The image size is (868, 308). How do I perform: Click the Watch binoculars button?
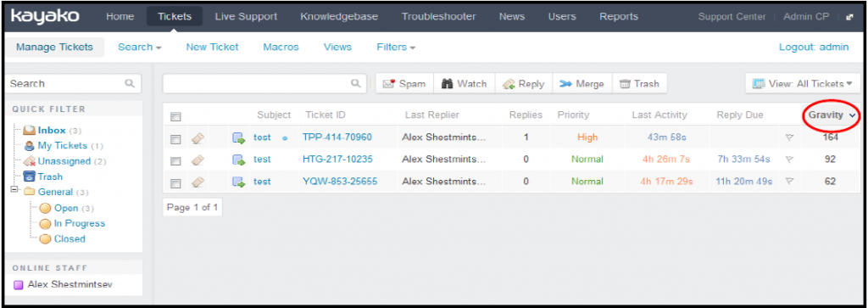pyautogui.click(x=464, y=84)
